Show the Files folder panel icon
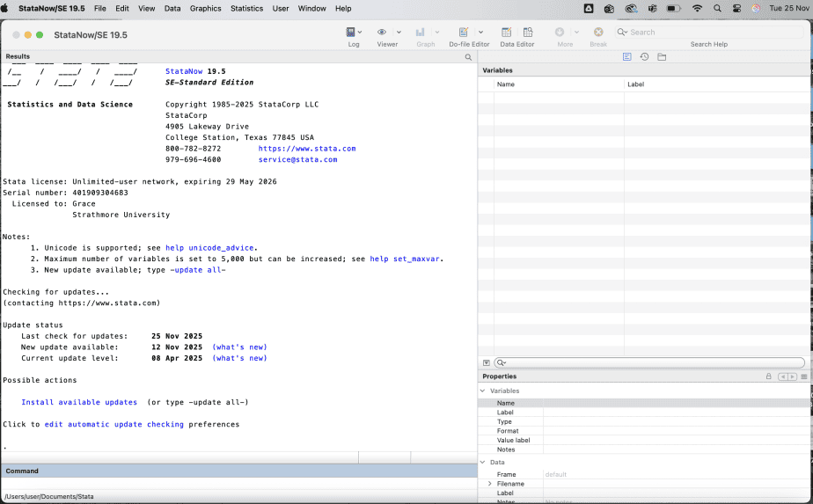Screen dimensions: 813x504 [662, 56]
